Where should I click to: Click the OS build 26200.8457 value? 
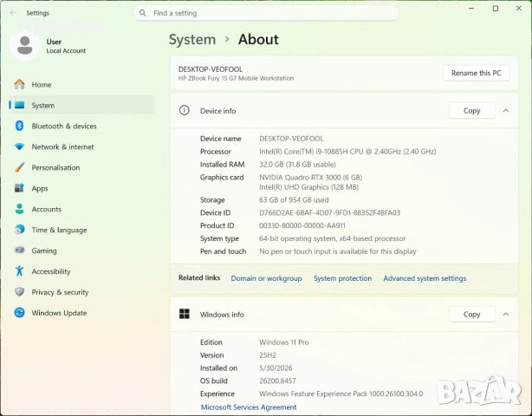277,381
